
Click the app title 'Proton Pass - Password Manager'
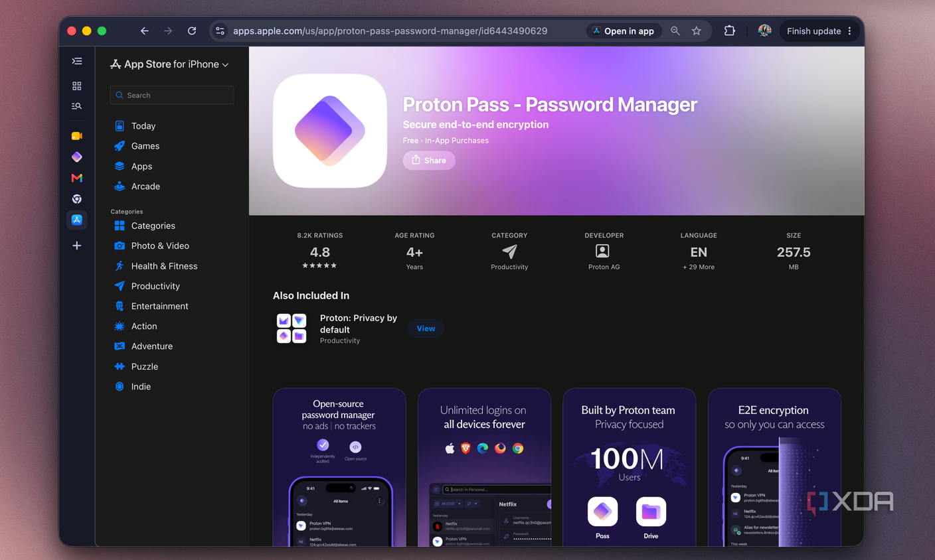click(x=550, y=105)
